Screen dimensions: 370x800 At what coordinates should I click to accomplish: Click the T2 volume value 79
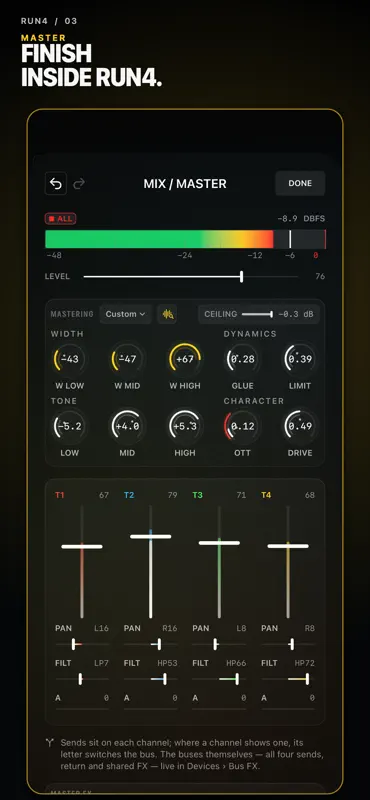click(172, 495)
